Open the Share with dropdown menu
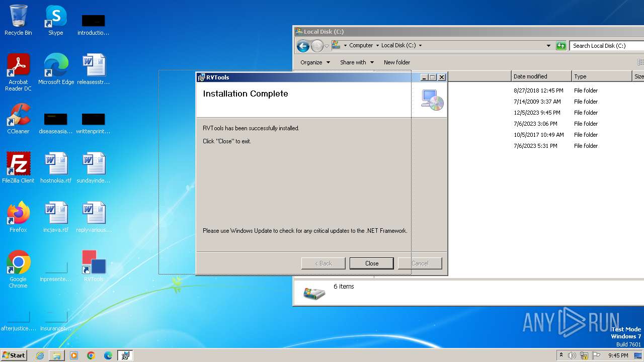Screen dimensions: 644x362 (x=357, y=62)
